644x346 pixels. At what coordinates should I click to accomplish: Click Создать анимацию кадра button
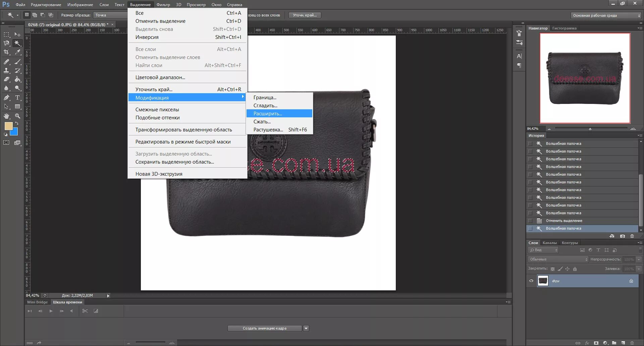click(x=265, y=329)
